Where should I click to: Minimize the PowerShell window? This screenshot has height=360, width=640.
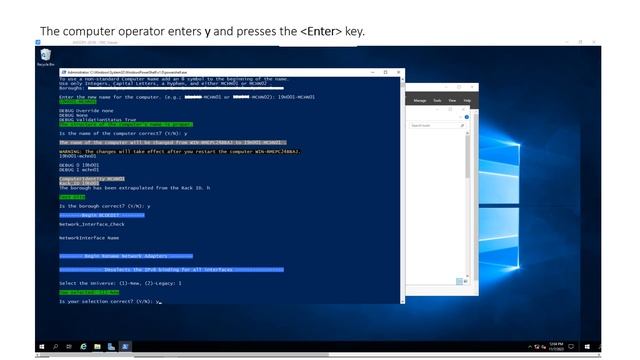[372, 72]
